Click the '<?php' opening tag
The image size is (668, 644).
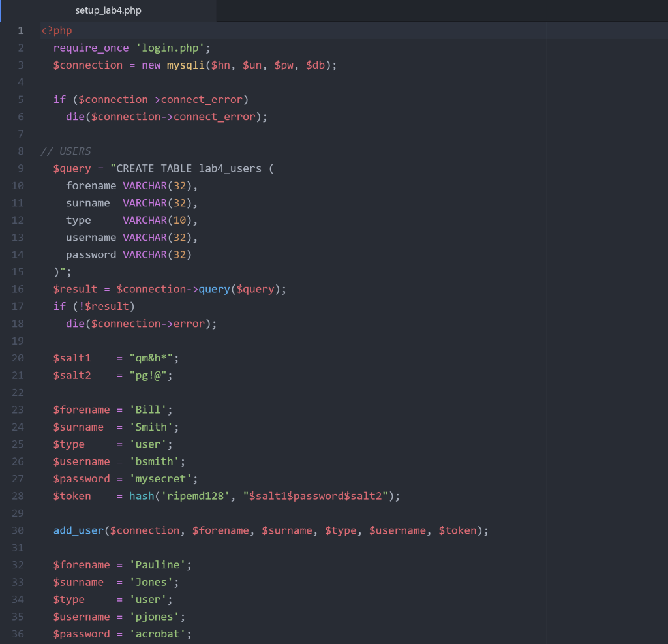(56, 31)
